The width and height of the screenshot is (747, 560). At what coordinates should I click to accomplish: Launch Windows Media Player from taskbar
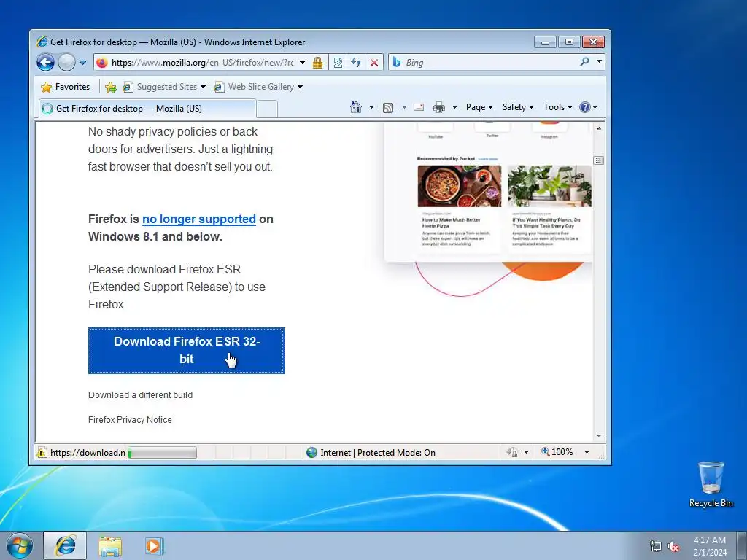click(x=155, y=545)
